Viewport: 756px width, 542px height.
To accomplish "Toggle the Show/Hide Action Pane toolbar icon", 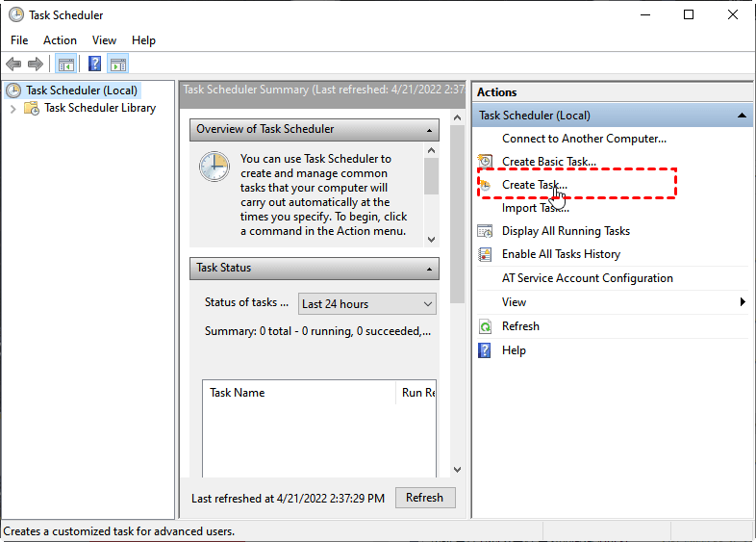I will tap(118, 64).
